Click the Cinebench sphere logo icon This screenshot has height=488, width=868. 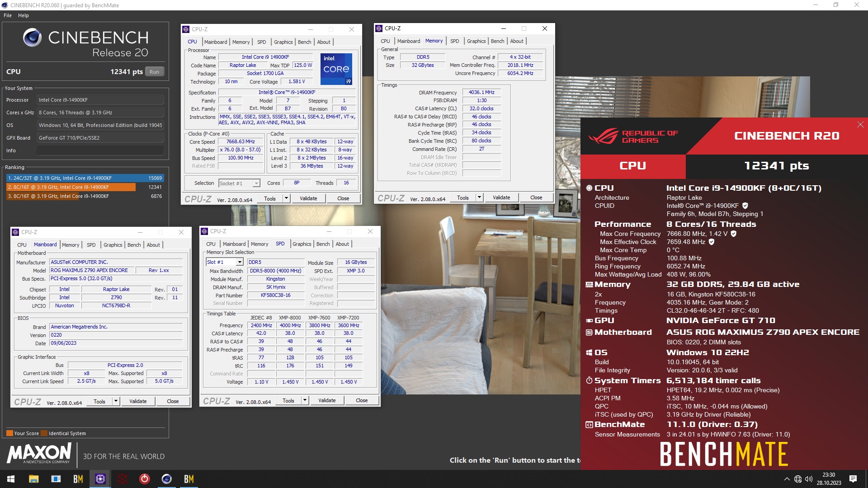click(x=33, y=38)
